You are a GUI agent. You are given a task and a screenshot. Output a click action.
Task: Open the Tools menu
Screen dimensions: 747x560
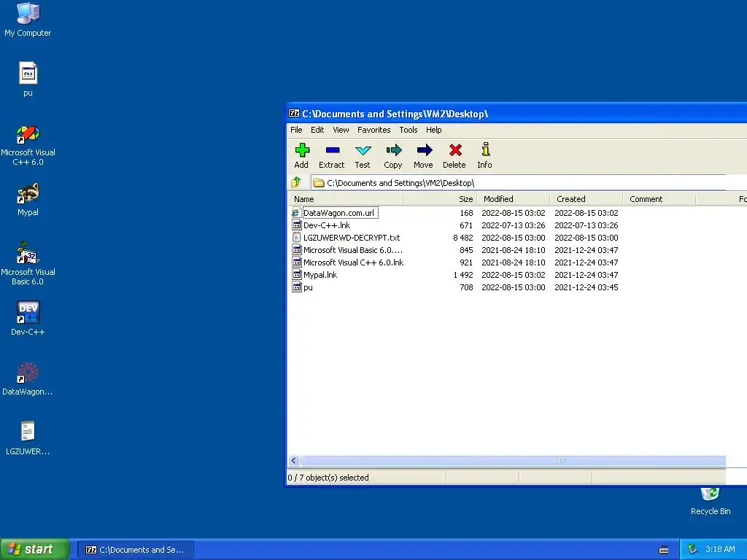[409, 130]
